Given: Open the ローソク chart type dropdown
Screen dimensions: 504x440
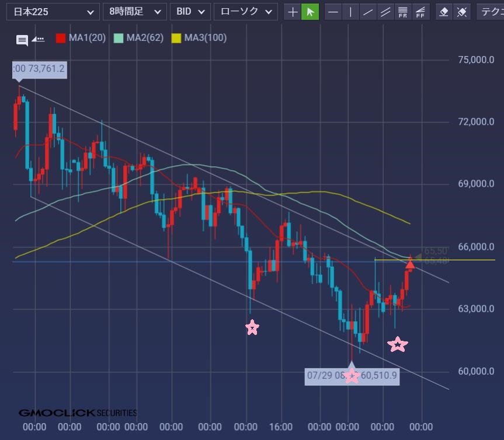Looking at the screenshot, I should (x=246, y=12).
